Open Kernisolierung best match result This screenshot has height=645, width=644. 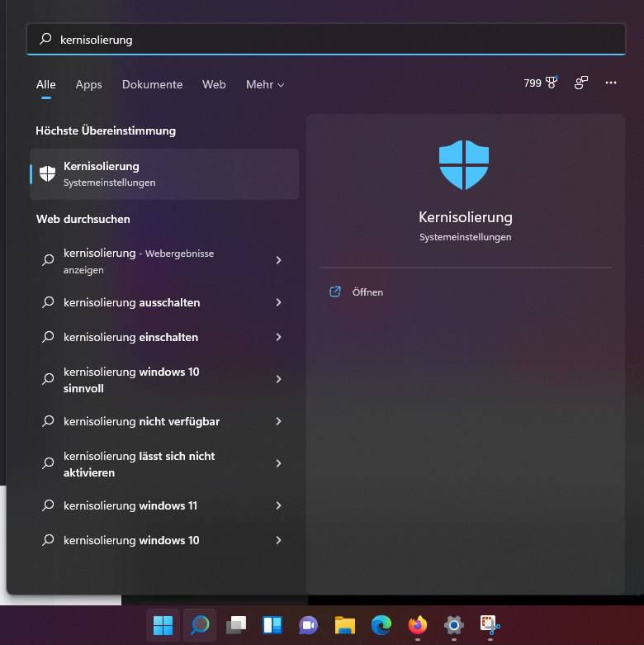point(164,174)
